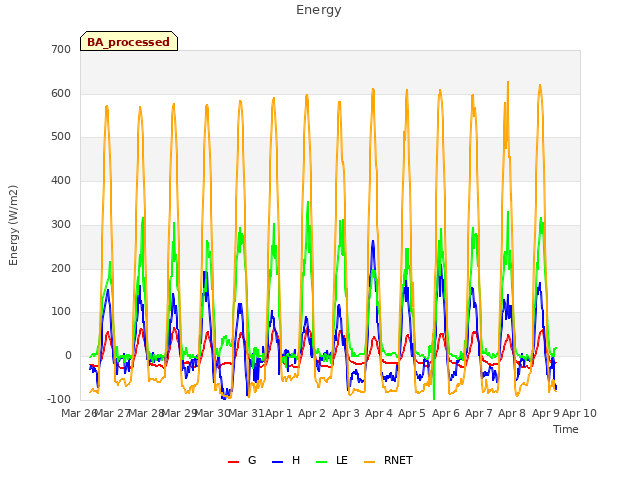The image size is (640, 480).
Task: Click the Energy (W/m2) y-axis label
Action: click(13, 225)
